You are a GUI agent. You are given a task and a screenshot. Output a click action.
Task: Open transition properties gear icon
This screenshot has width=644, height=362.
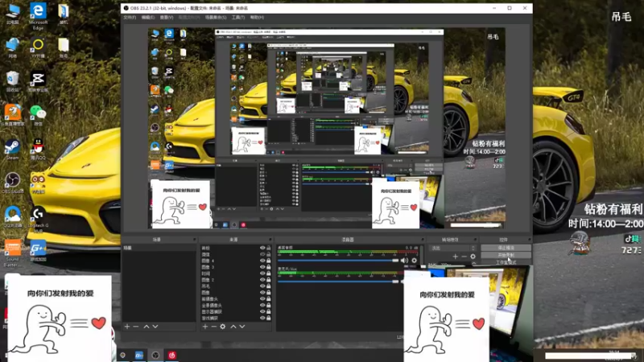[473, 257]
